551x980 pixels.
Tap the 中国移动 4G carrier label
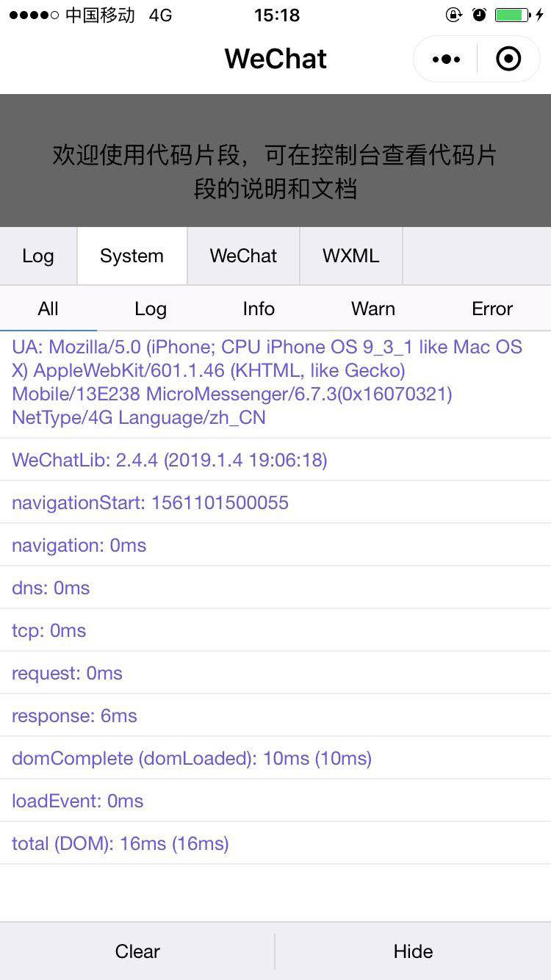118,15
